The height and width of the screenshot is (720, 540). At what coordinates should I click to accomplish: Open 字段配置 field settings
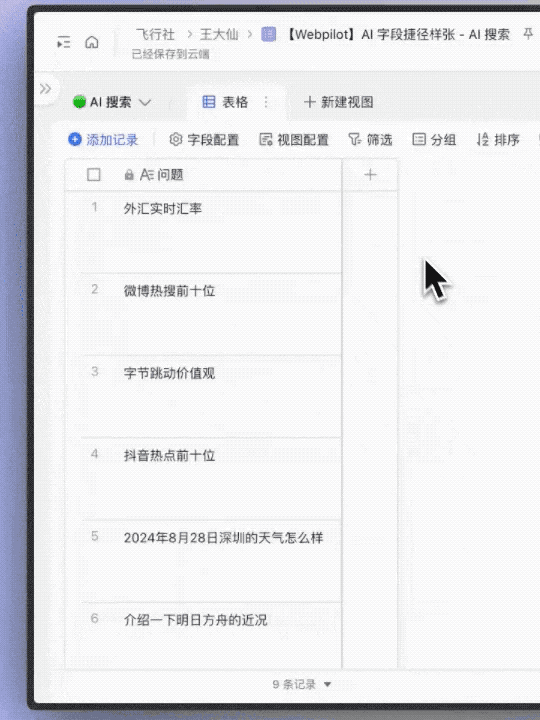pyautogui.click(x=204, y=140)
